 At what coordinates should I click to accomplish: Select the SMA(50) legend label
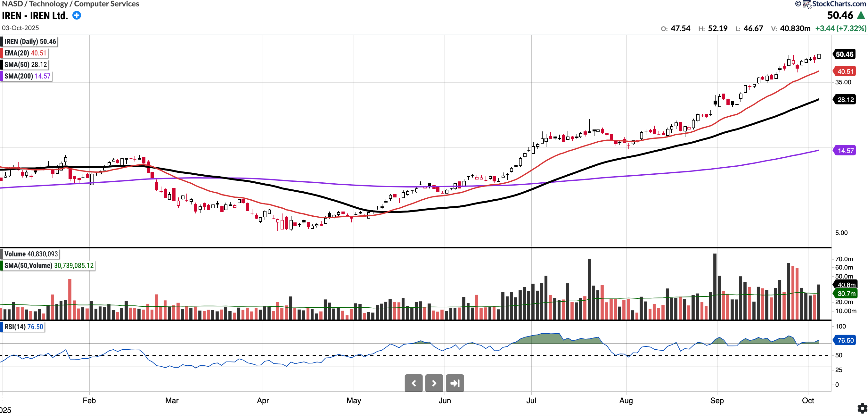coord(26,64)
